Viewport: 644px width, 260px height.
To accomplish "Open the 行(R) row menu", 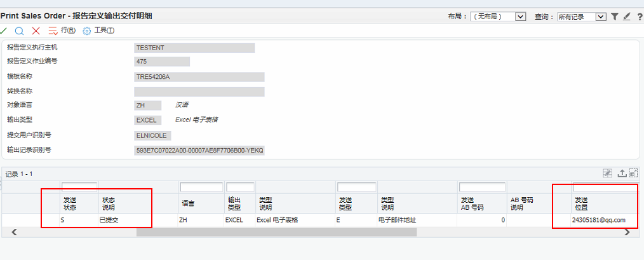I will coord(68,31).
